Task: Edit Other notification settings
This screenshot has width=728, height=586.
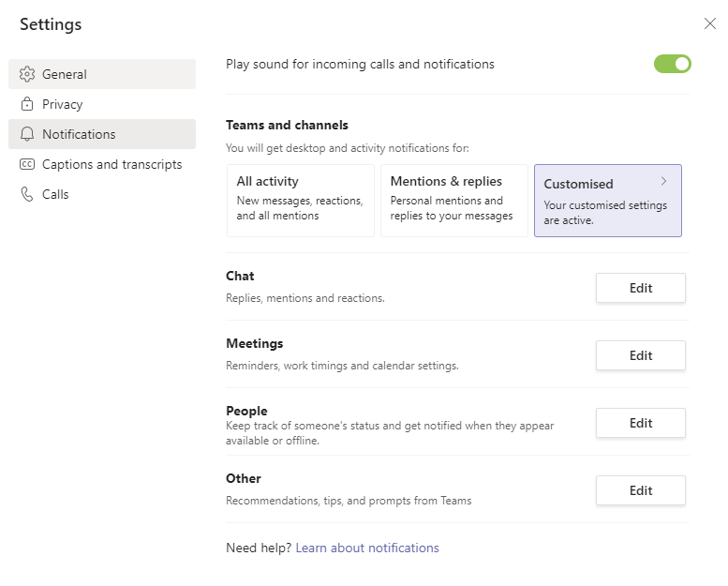Action: (x=640, y=490)
